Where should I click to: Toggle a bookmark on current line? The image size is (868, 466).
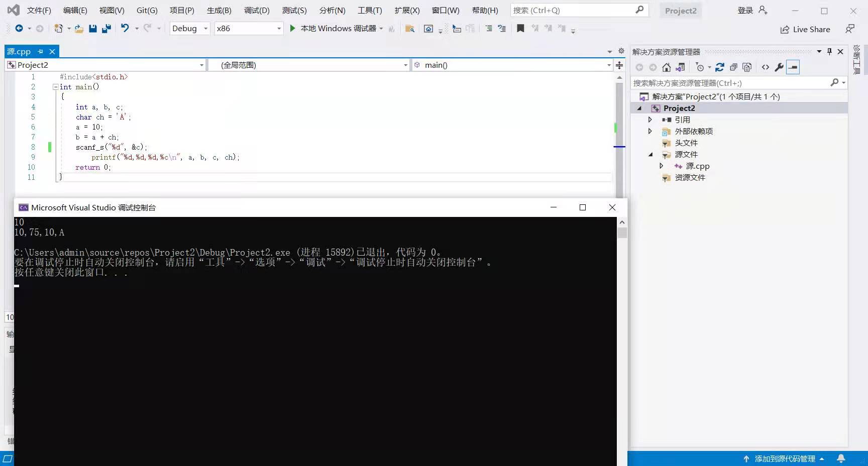click(520, 29)
